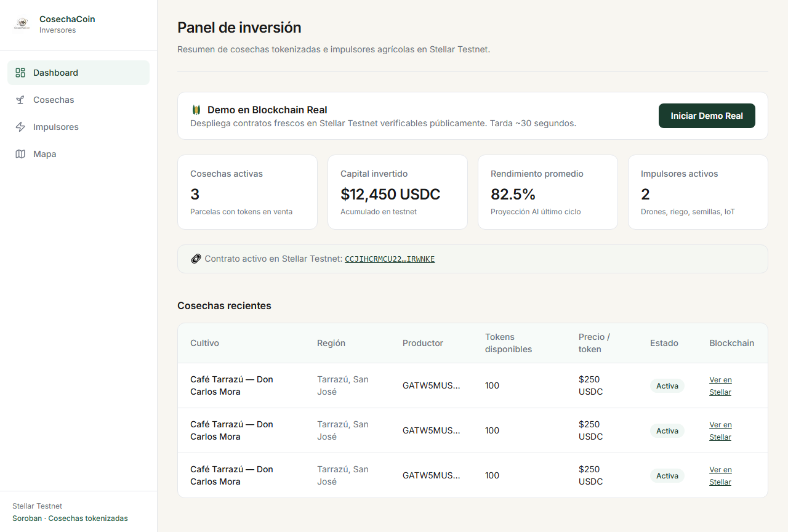
Task: Click the Estado column header
Action: [x=664, y=343]
